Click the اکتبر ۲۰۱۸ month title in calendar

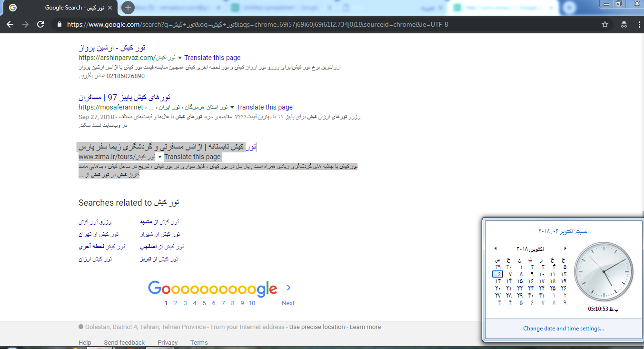point(530,249)
